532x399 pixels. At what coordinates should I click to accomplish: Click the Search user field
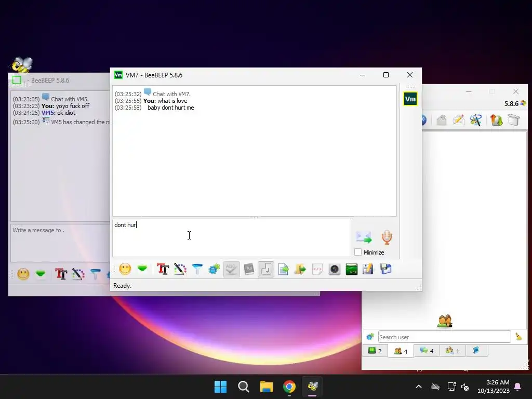(445, 337)
